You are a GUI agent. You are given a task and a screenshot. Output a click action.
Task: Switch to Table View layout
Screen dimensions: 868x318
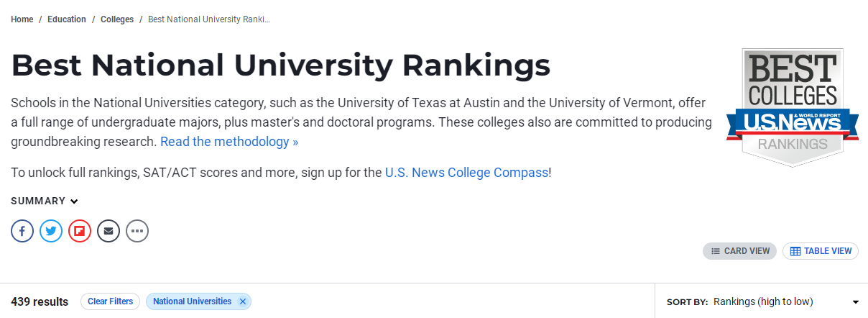[x=820, y=251]
